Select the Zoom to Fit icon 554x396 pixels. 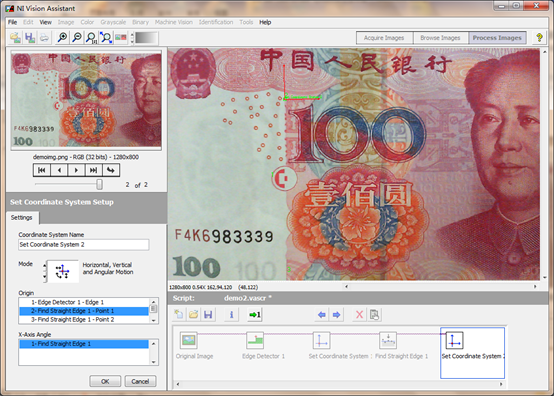106,37
